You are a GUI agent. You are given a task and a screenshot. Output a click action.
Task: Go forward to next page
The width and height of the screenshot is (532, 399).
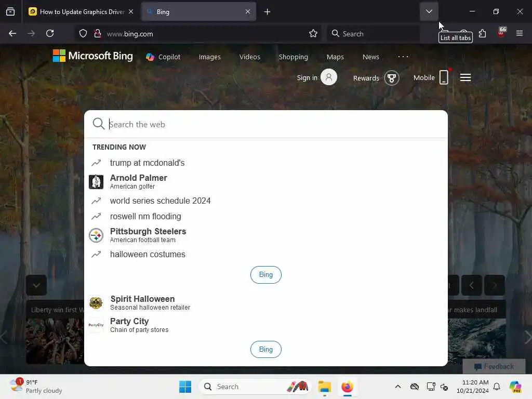pyautogui.click(x=31, y=33)
